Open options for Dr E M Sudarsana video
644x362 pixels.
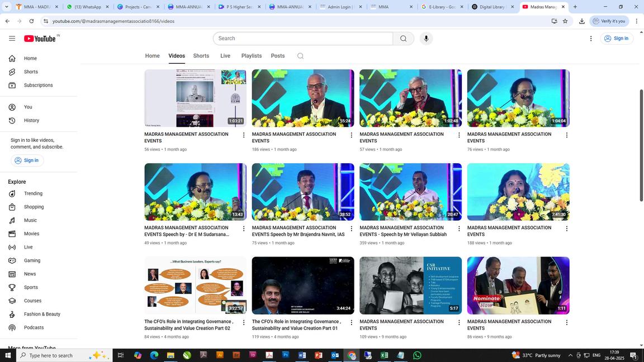click(244, 228)
